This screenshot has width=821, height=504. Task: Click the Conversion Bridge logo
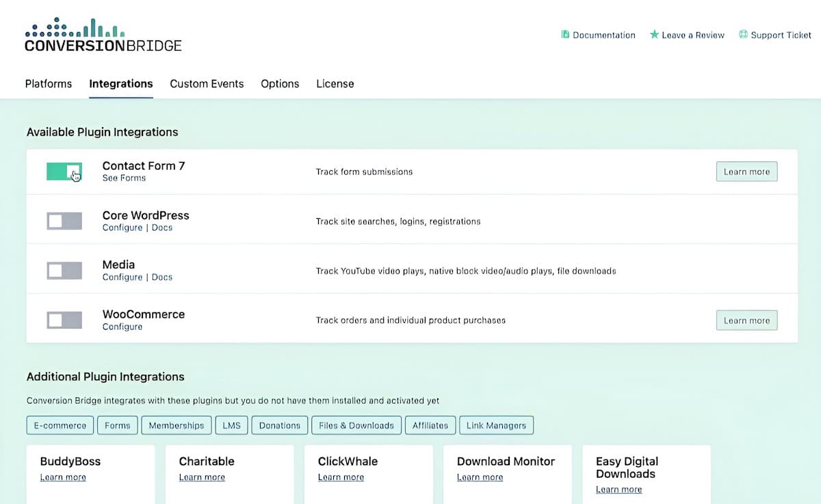pos(103,36)
